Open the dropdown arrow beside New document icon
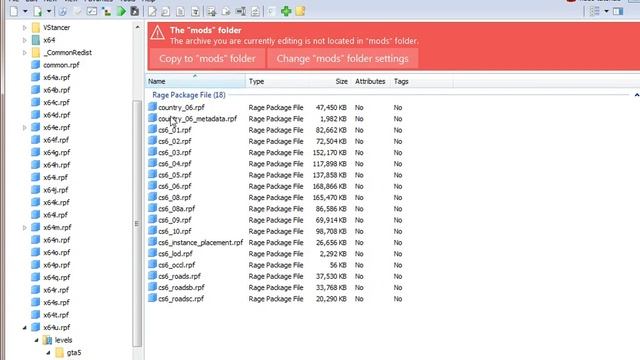The image size is (640, 360). 25,11
